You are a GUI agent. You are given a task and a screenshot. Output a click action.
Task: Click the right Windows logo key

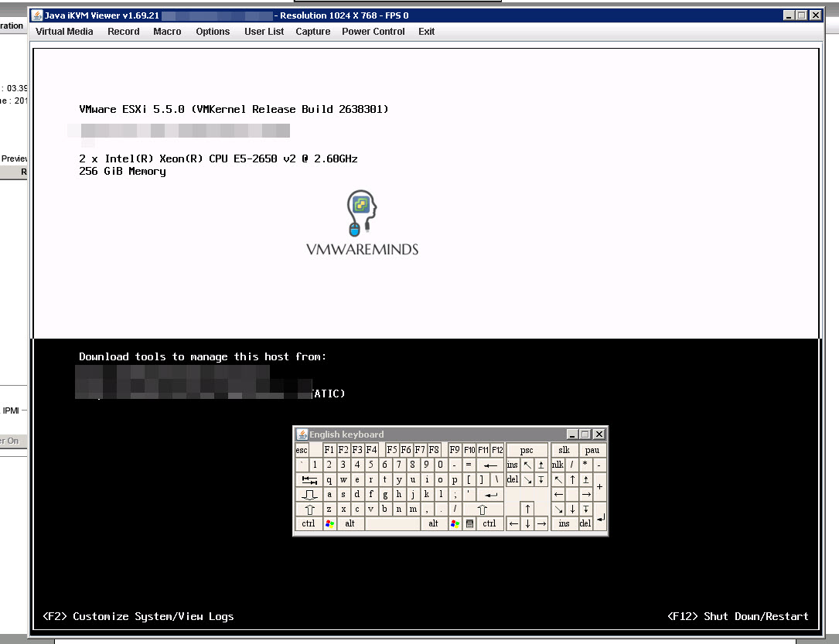tap(455, 523)
